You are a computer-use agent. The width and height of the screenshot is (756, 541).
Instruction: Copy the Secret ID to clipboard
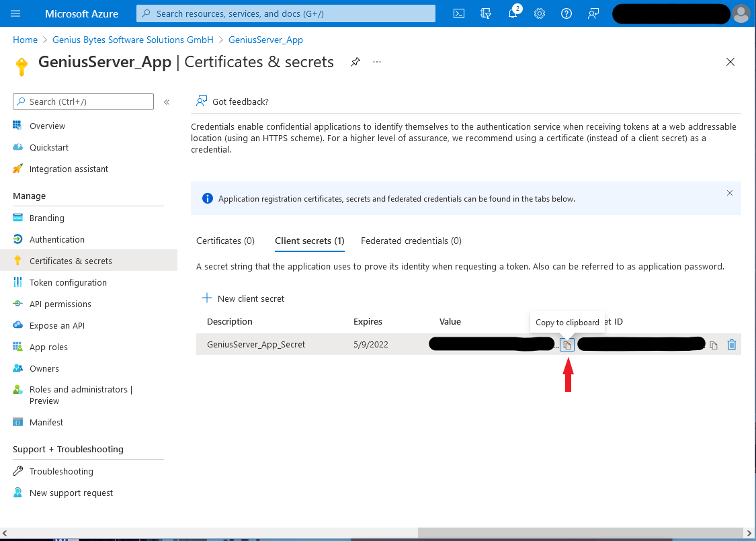714,345
